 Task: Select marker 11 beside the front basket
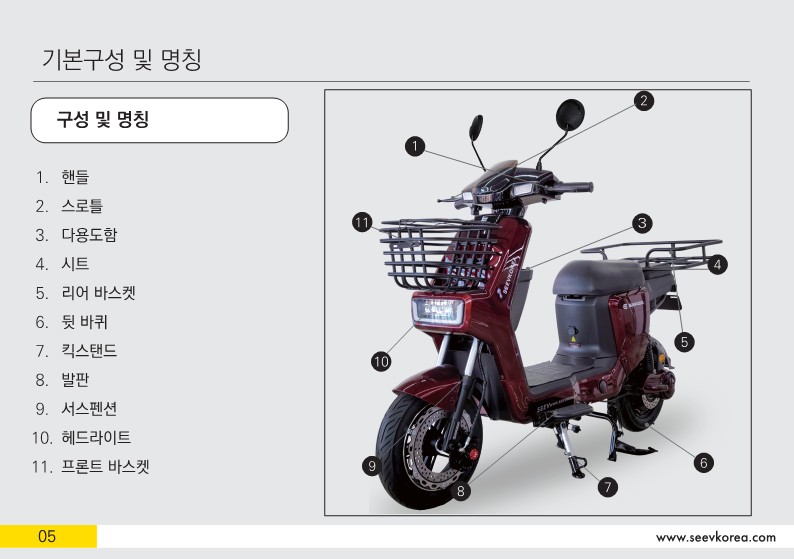tap(362, 222)
